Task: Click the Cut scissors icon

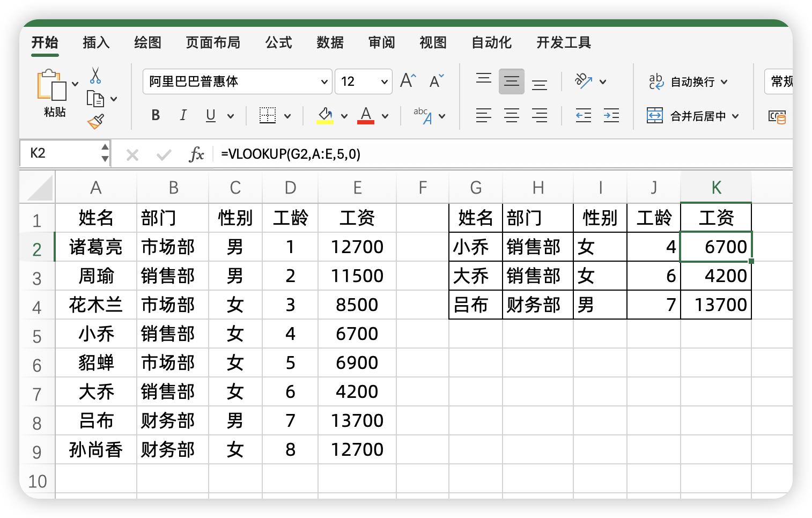Action: 95,76
